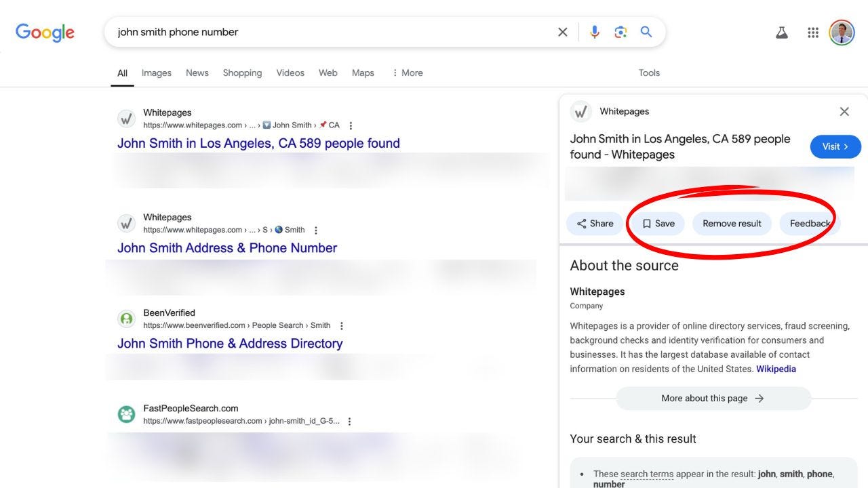Start voice search with the microphone icon
Screen dimensions: 868x488
[x=595, y=32]
